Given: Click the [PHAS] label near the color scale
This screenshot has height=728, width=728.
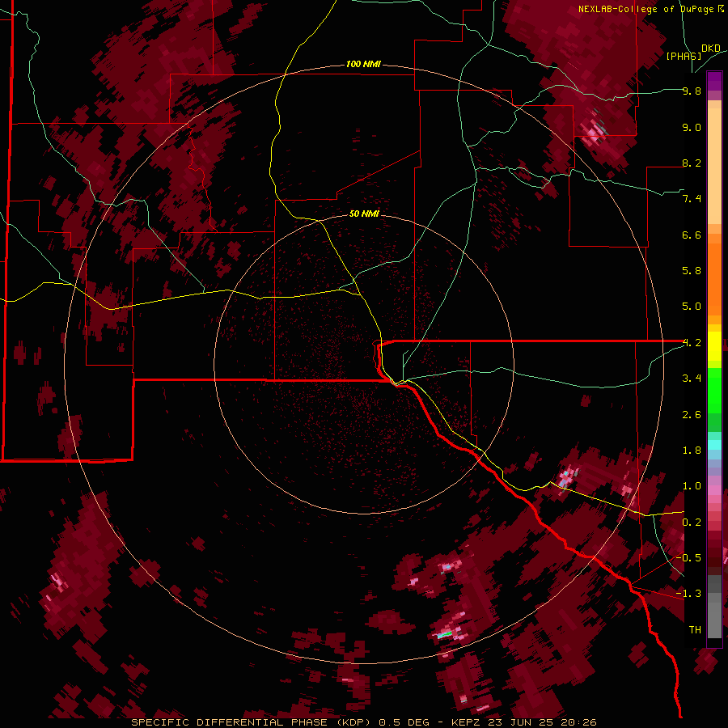Looking at the screenshot, I should (x=684, y=56).
